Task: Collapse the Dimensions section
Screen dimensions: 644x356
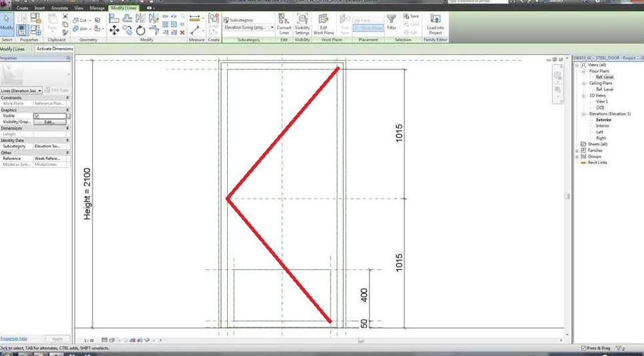Action: click(x=68, y=128)
